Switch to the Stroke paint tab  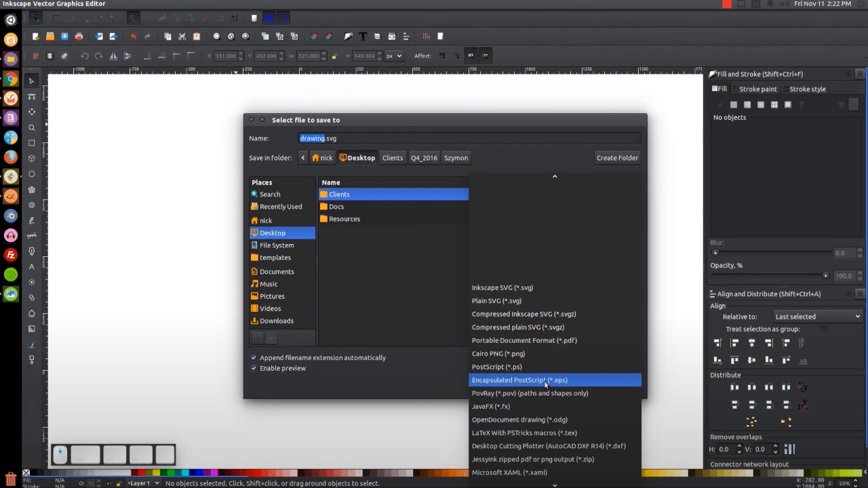[758, 89]
